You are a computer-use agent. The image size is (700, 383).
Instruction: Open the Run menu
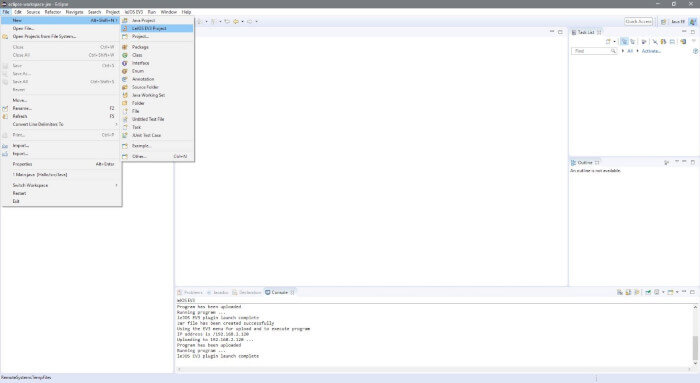click(152, 12)
